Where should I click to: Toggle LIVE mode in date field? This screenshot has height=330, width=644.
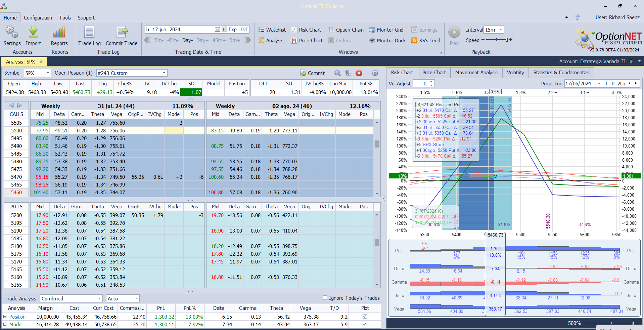click(243, 30)
